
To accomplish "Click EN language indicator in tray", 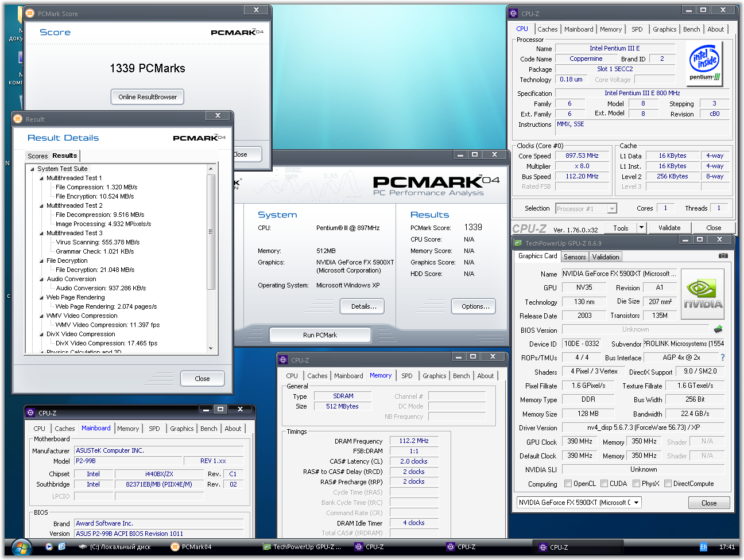I will click(x=703, y=547).
